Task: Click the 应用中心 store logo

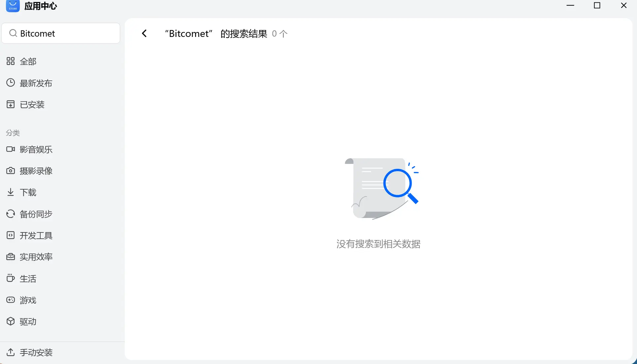Action: (13, 6)
